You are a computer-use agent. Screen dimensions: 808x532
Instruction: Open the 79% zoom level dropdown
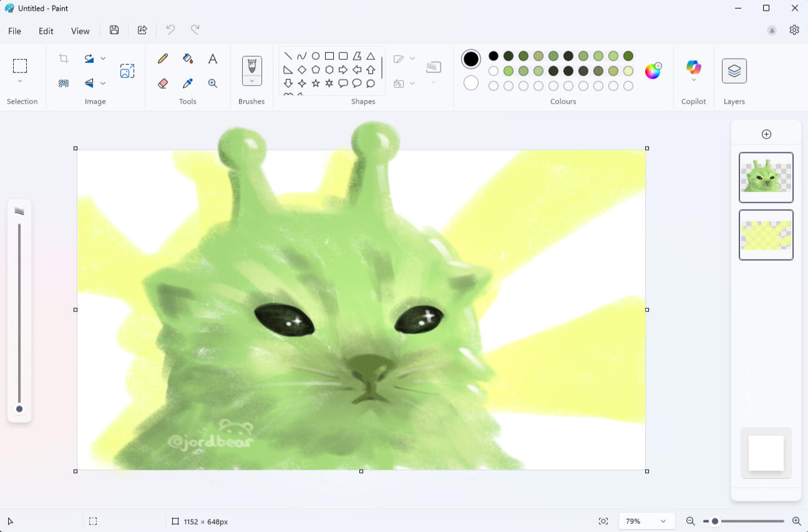click(646, 521)
